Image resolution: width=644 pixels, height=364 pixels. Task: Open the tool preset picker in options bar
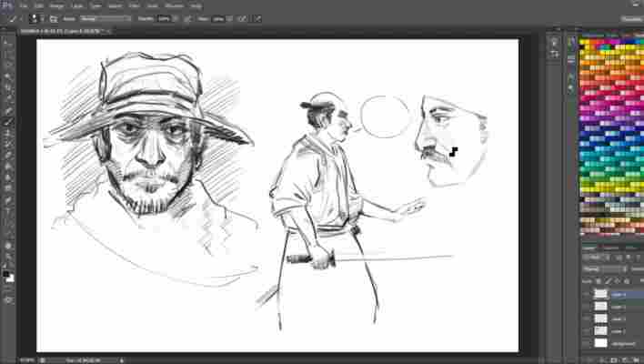pyautogui.click(x=14, y=19)
